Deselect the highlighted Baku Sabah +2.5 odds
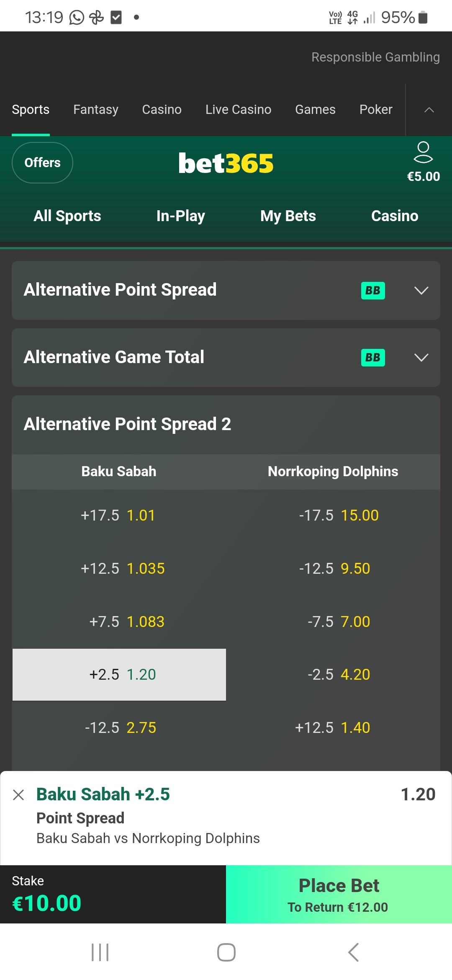This screenshot has width=452, height=980. pos(119,675)
